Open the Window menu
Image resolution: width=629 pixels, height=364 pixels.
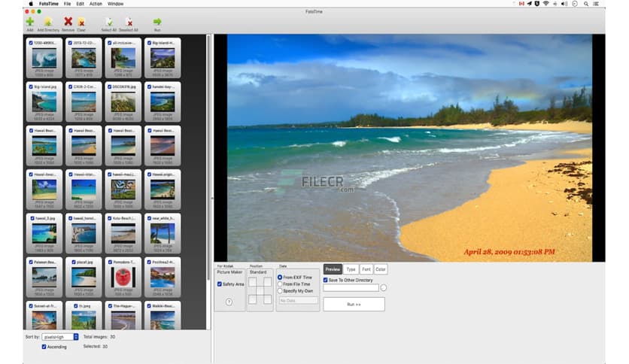[x=116, y=4]
